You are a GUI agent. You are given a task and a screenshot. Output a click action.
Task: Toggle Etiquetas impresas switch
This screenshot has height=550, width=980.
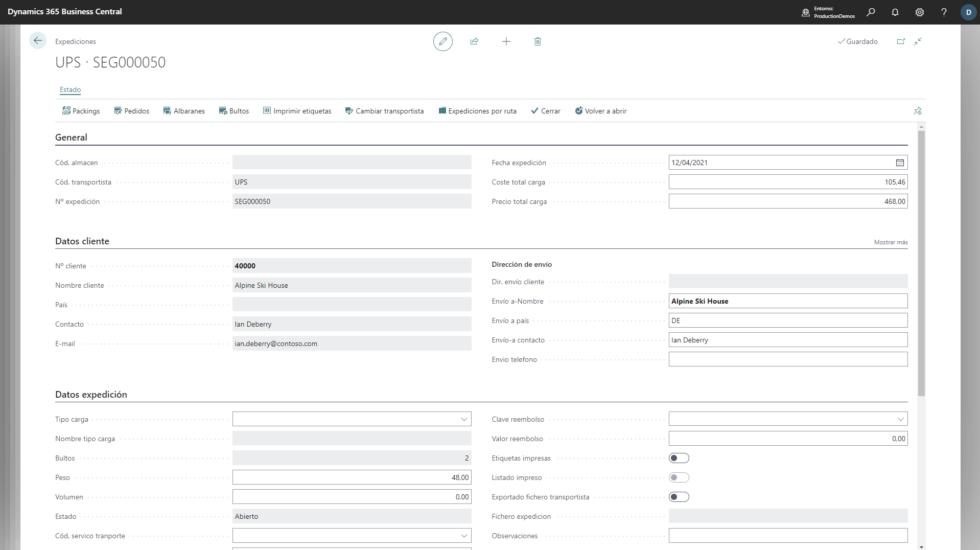[679, 458]
